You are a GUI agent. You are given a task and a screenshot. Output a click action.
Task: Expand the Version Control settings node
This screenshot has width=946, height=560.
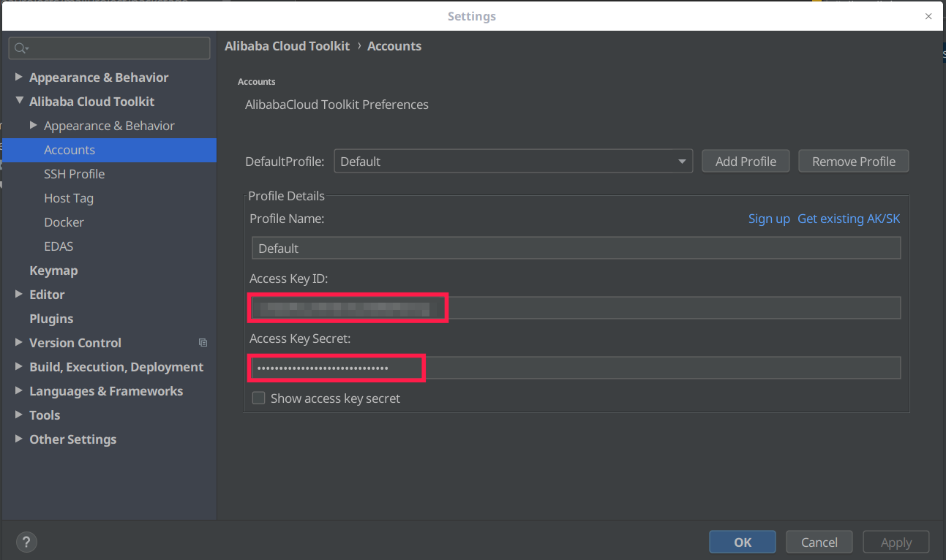coord(19,343)
